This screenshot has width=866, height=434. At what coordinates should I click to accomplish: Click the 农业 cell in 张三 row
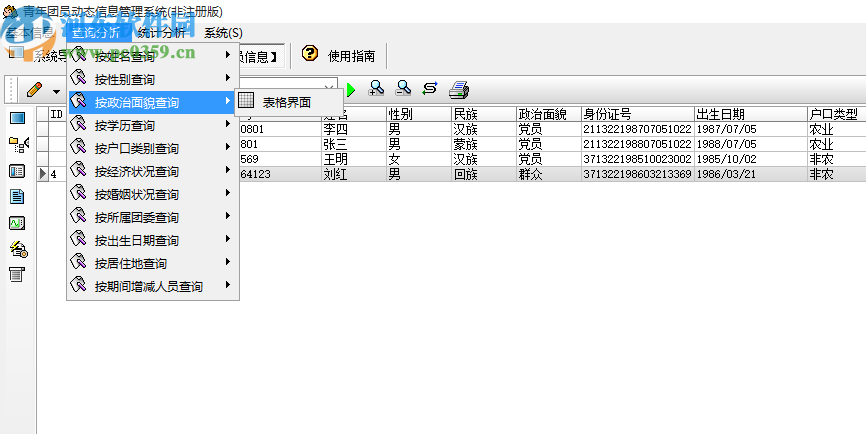(836, 145)
